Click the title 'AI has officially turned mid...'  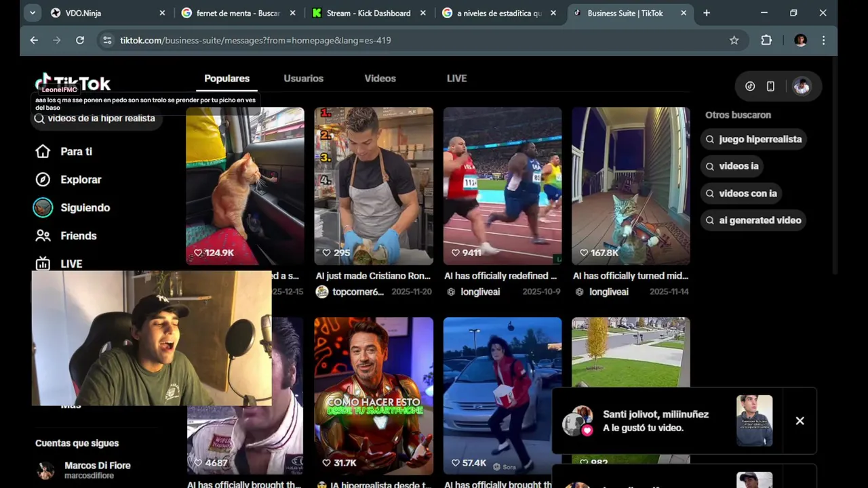(x=631, y=276)
